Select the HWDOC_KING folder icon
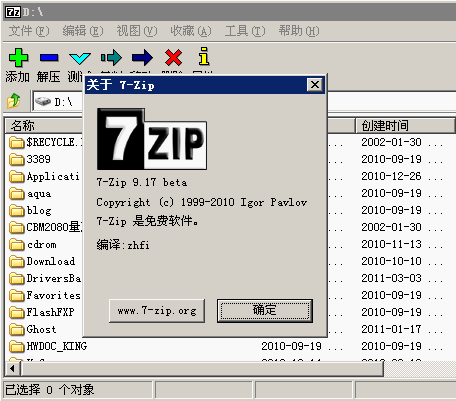This screenshot has width=456, height=401. pyautogui.click(x=17, y=346)
